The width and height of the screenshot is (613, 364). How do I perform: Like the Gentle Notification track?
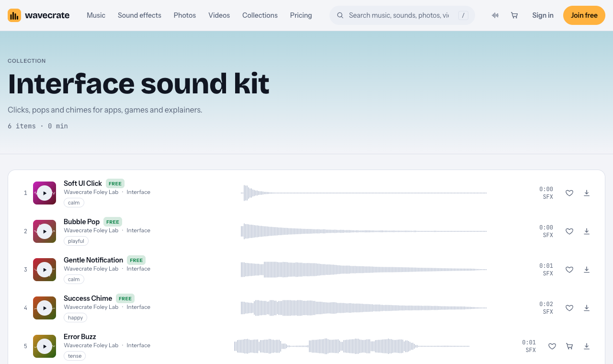pos(569,270)
